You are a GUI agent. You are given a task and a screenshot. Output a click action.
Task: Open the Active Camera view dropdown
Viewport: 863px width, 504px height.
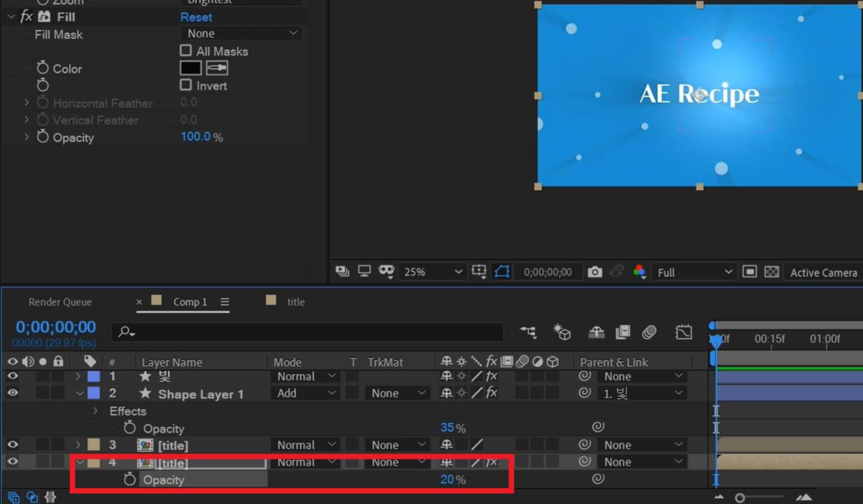pos(823,272)
